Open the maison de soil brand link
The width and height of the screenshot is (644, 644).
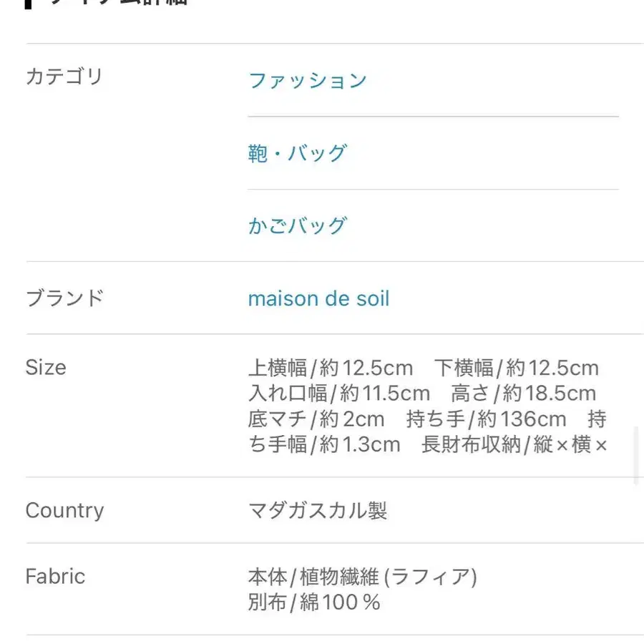point(318,298)
